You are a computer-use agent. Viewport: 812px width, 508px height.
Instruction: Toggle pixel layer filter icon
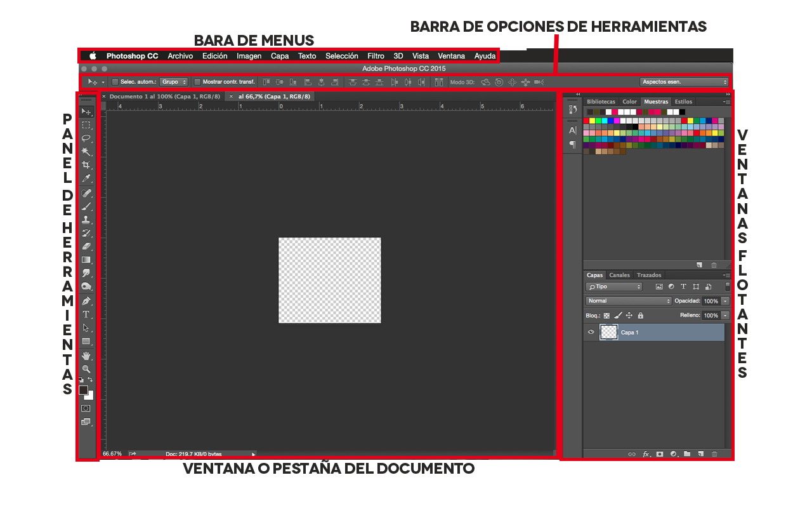point(659,287)
